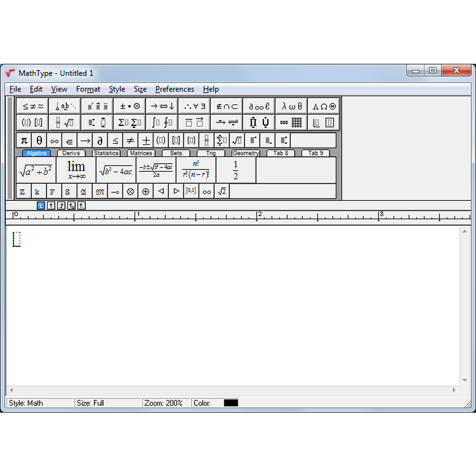
Task: Open the integral templates palette
Action: 162,122
